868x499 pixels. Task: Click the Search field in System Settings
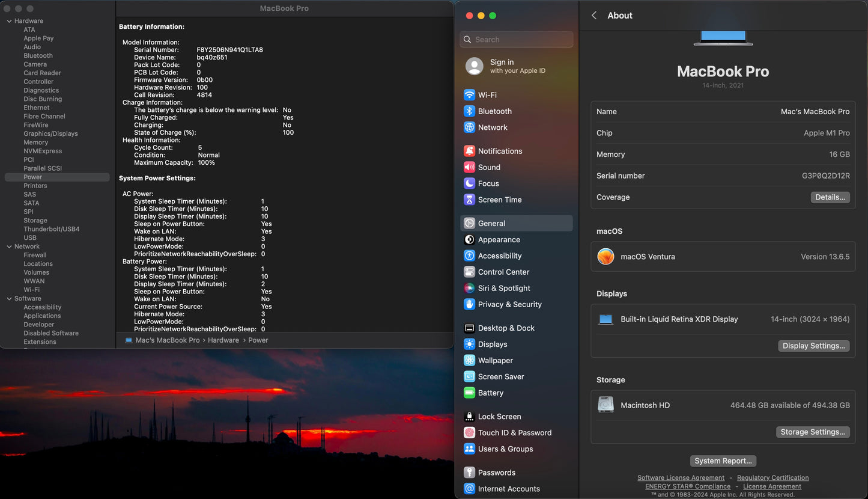point(517,40)
